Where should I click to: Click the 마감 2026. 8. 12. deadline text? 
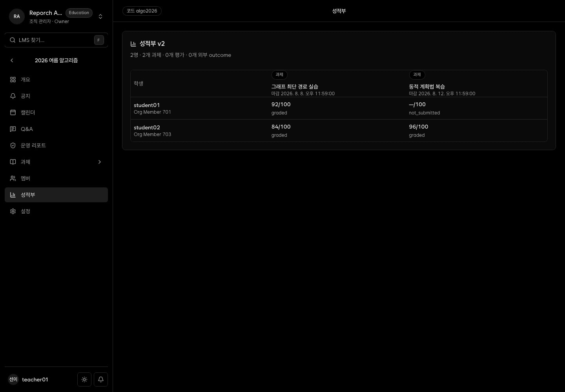click(442, 94)
